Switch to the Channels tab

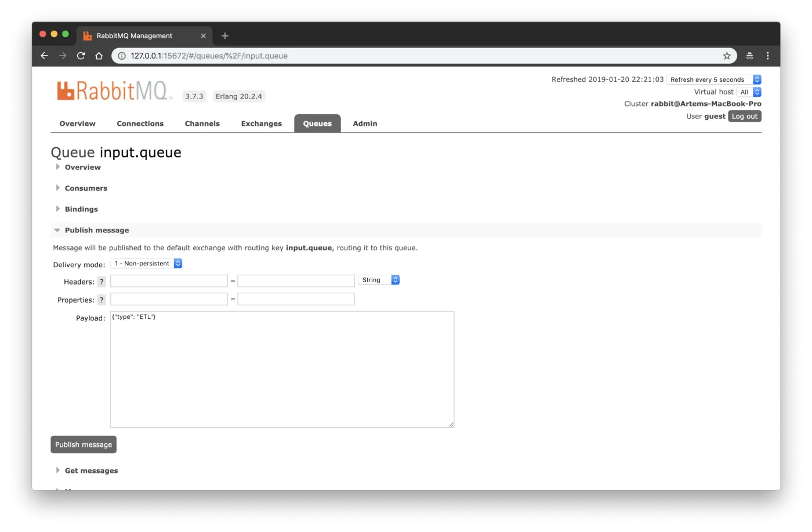[x=202, y=123]
